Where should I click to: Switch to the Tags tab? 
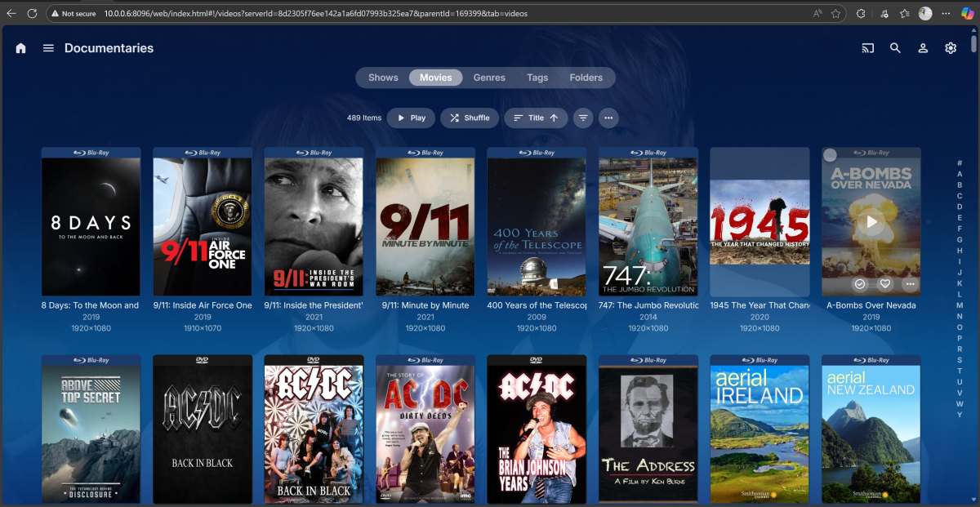tap(537, 78)
